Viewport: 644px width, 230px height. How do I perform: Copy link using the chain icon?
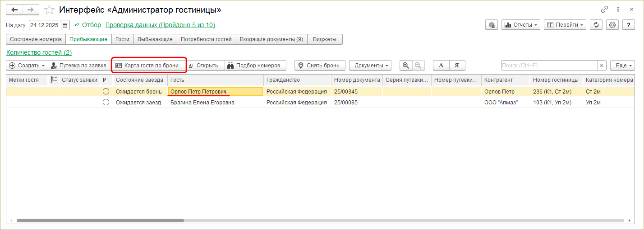pos(605,9)
